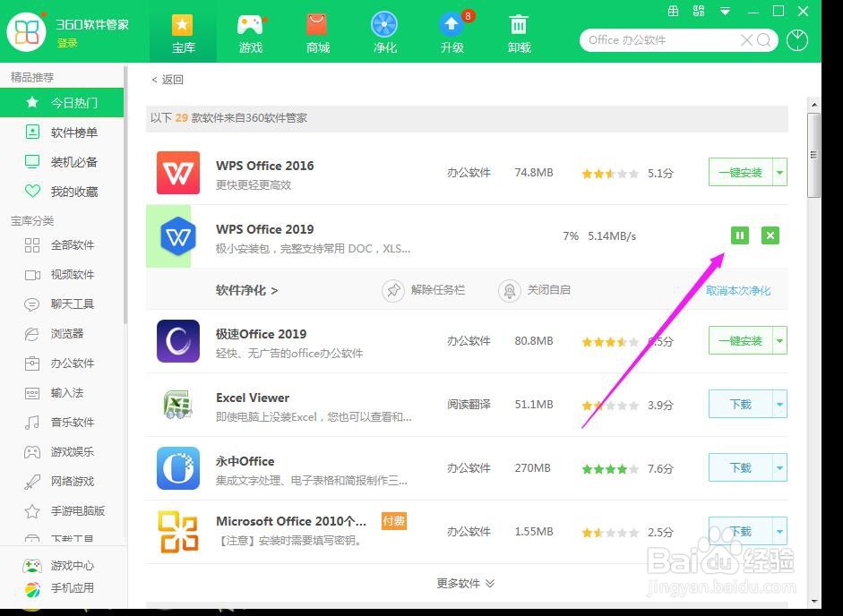843x616 pixels.
Task: Select the 全部软件 category
Action: (x=62, y=245)
